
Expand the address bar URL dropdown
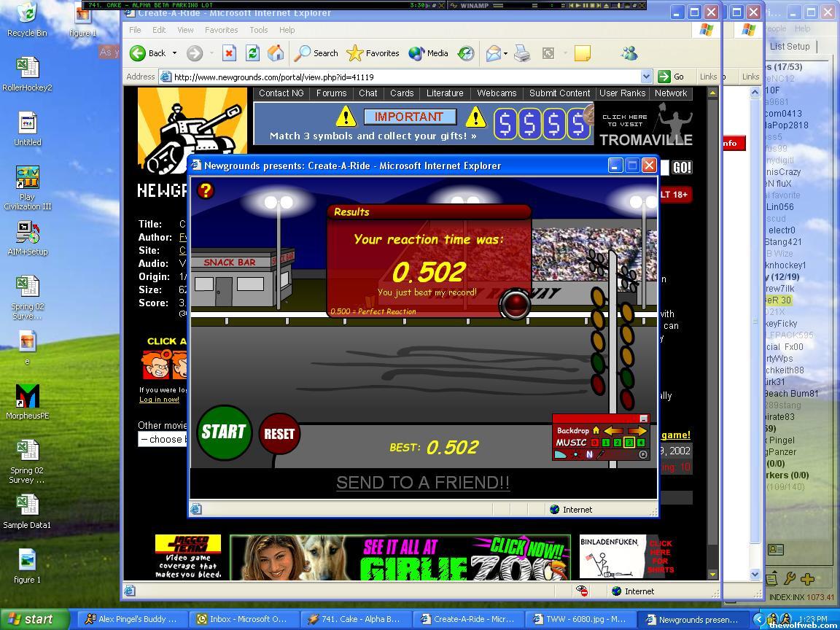point(646,77)
